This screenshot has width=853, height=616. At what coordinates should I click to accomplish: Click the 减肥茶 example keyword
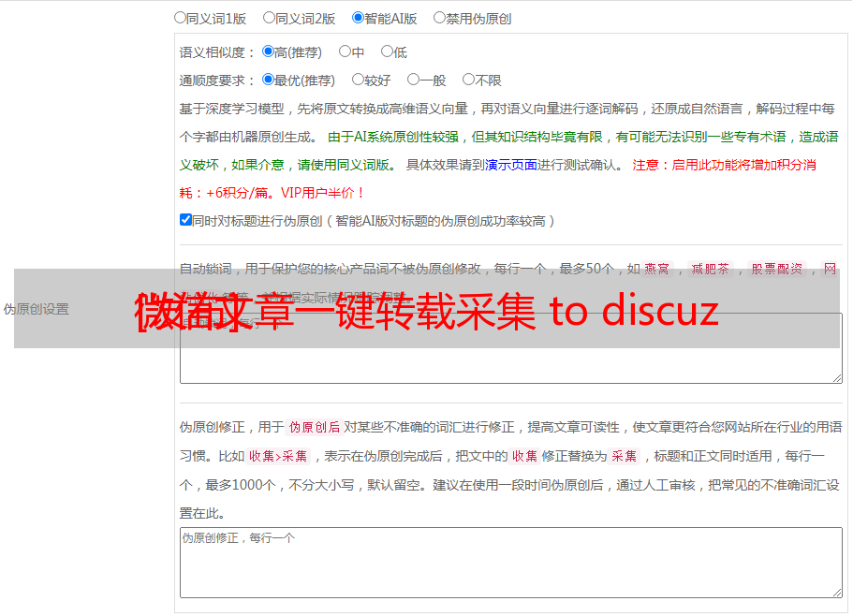[x=711, y=269]
